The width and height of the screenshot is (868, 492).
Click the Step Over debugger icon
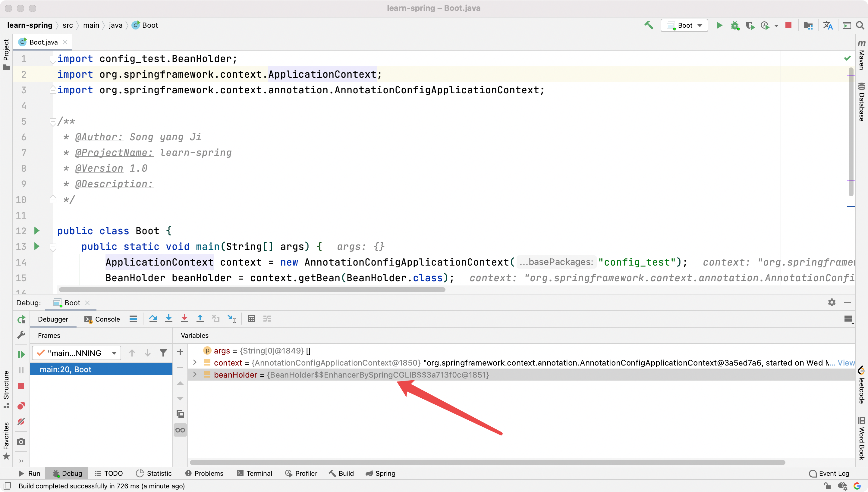click(x=153, y=319)
